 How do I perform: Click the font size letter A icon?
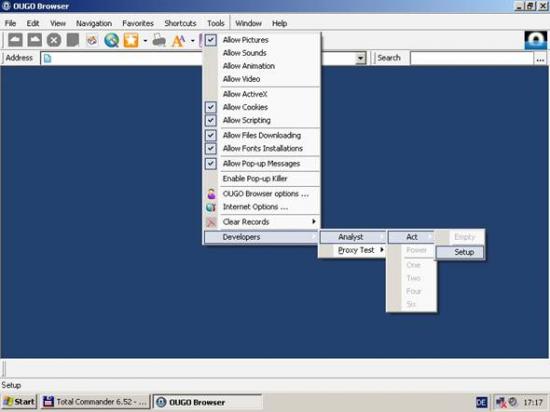click(x=178, y=40)
